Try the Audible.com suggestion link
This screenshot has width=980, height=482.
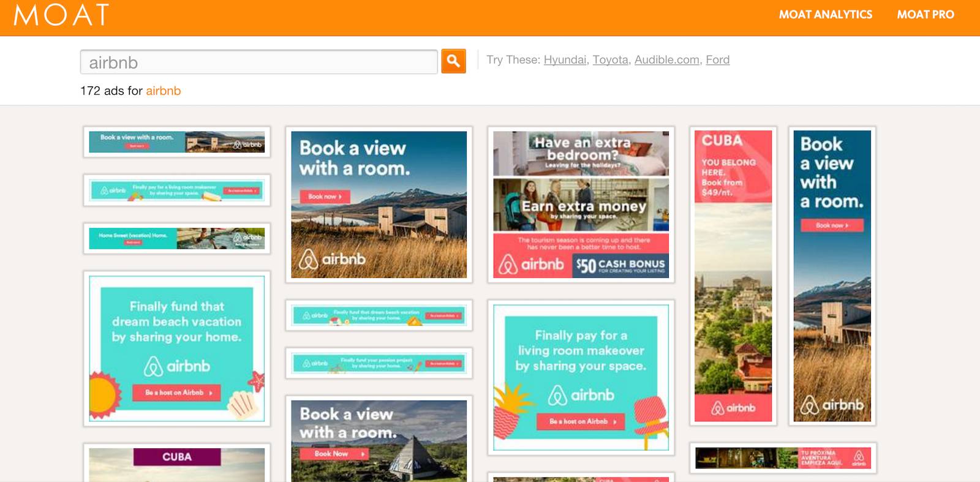(666, 60)
